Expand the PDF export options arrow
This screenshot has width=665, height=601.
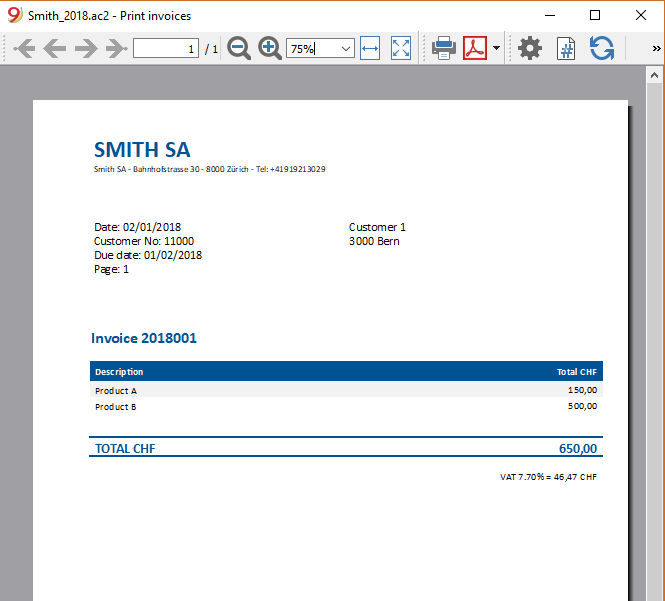point(496,48)
